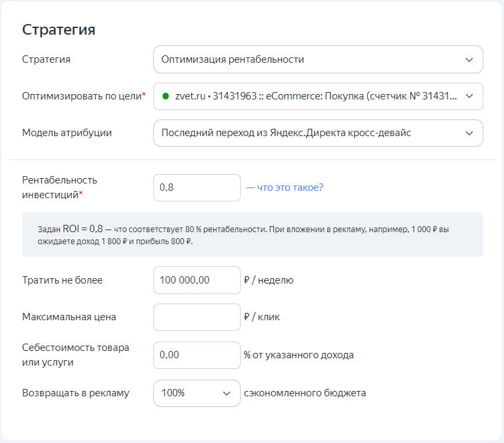Click the "₽ / неделю" unit label
This screenshot has height=443, width=504.
[x=269, y=280]
